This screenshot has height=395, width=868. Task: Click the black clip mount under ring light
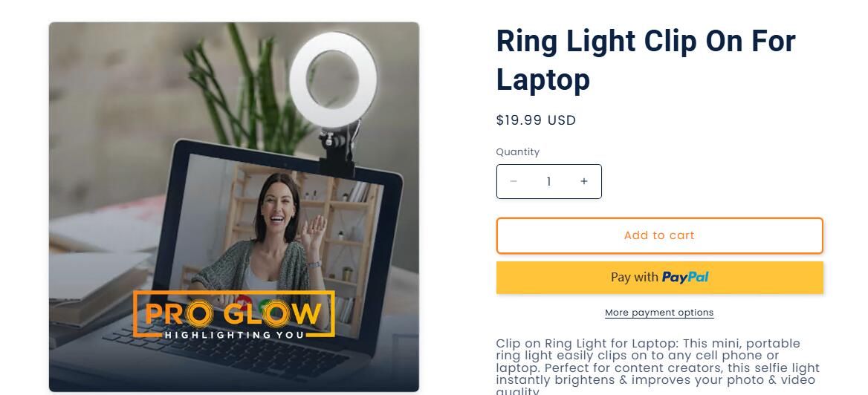337,149
